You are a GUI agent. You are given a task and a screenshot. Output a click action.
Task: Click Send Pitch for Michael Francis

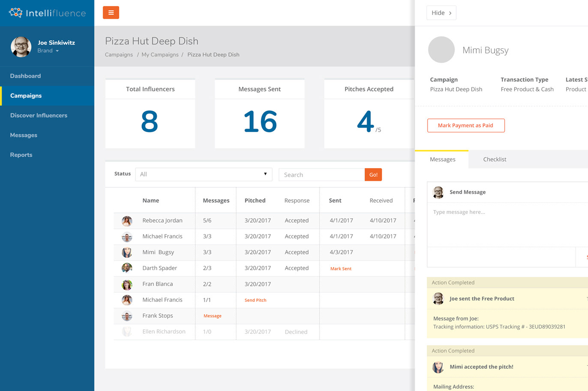[255, 300]
